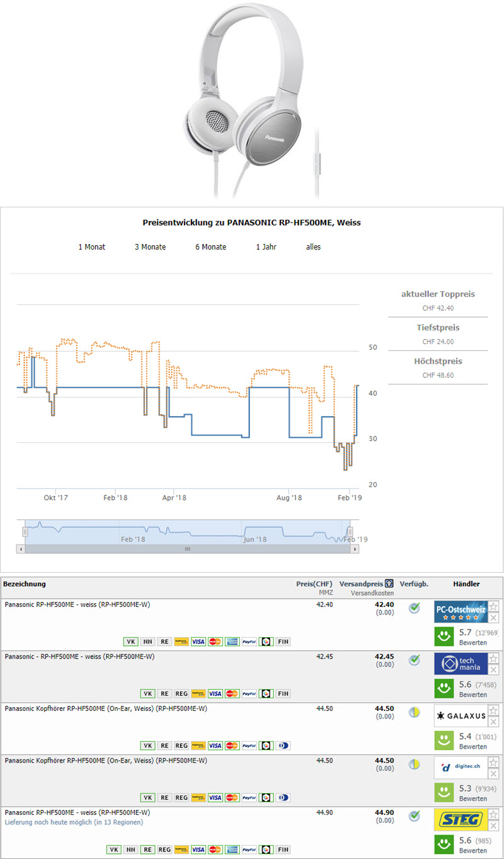Open the techmania shop logo
This screenshot has height=859, width=504.
pyautogui.click(x=461, y=664)
